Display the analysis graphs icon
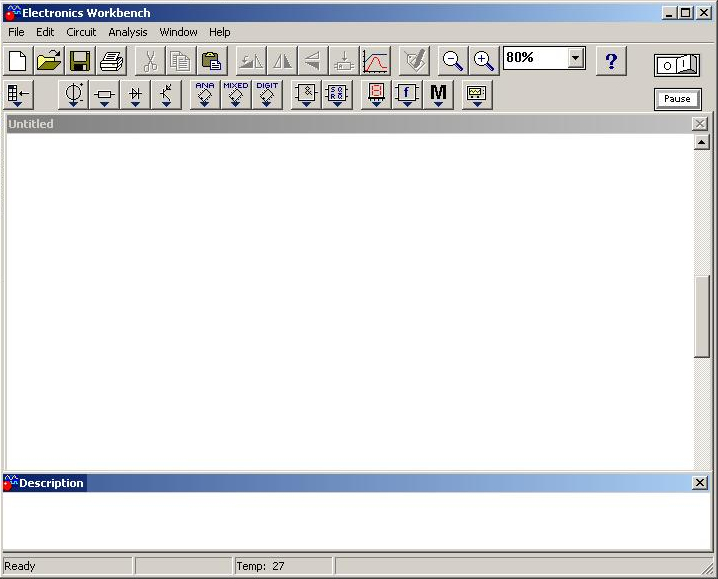The image size is (718, 579). pos(375,61)
